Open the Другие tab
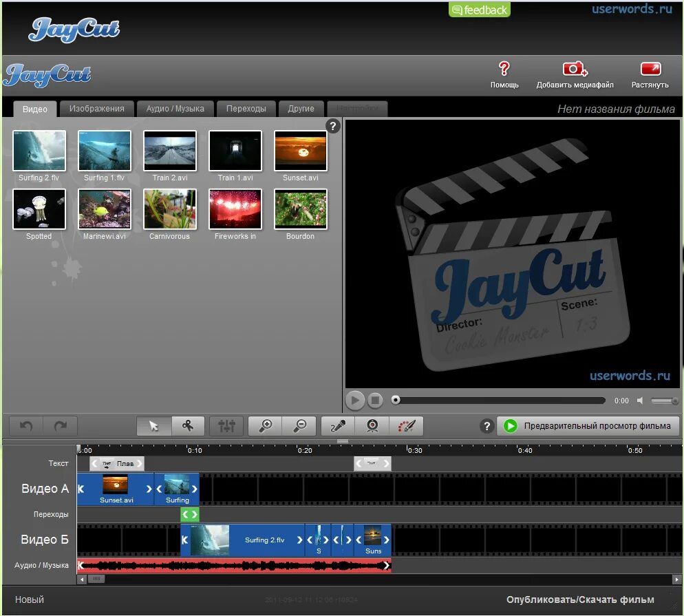684x616 pixels. [x=301, y=109]
